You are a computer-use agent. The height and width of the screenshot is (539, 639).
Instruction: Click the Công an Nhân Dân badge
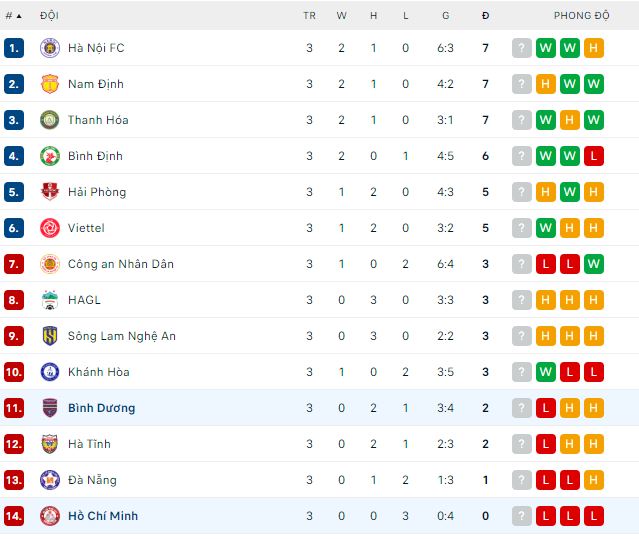click(x=49, y=264)
